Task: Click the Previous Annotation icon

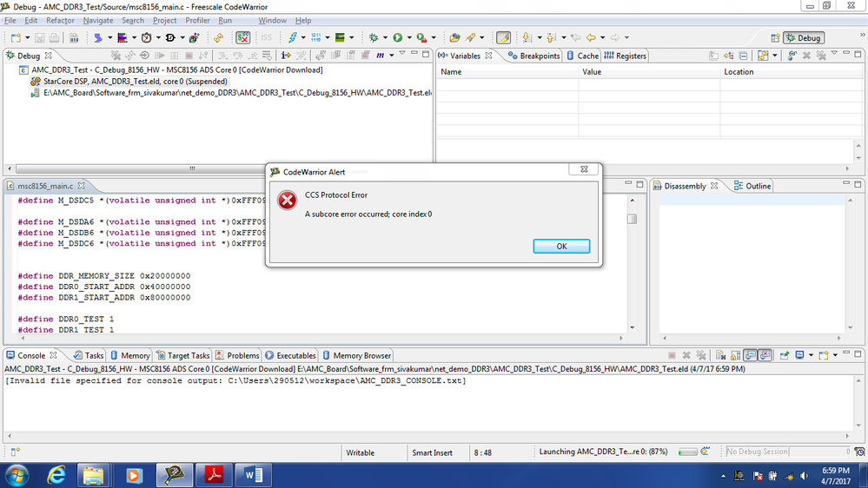Action: click(x=551, y=37)
